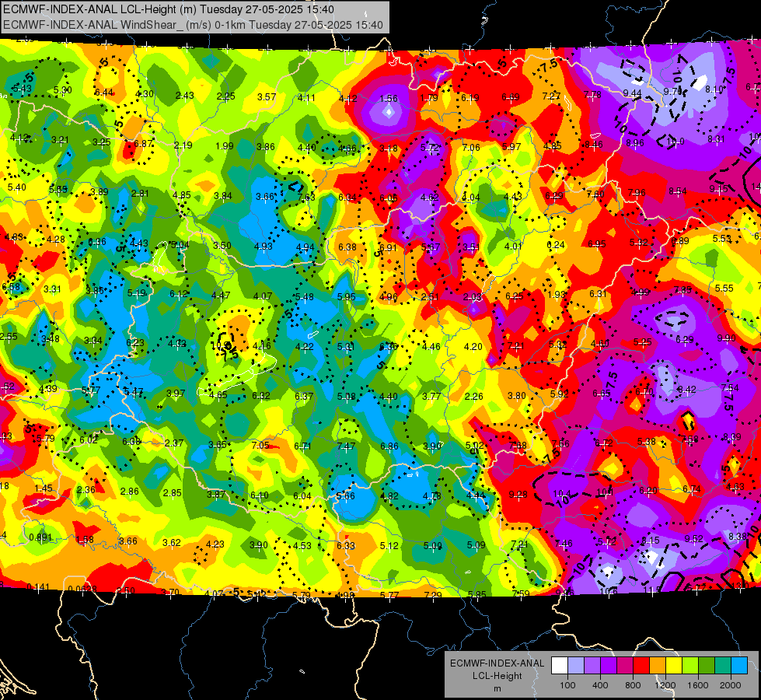Click the grid value '5.95' on the map

[x=346, y=297]
